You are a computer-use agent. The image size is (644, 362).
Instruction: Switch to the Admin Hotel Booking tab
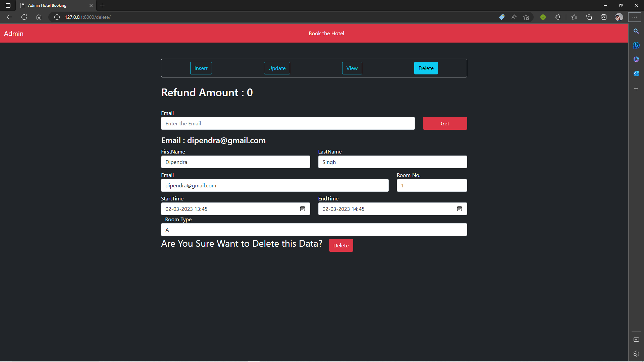click(x=50, y=5)
